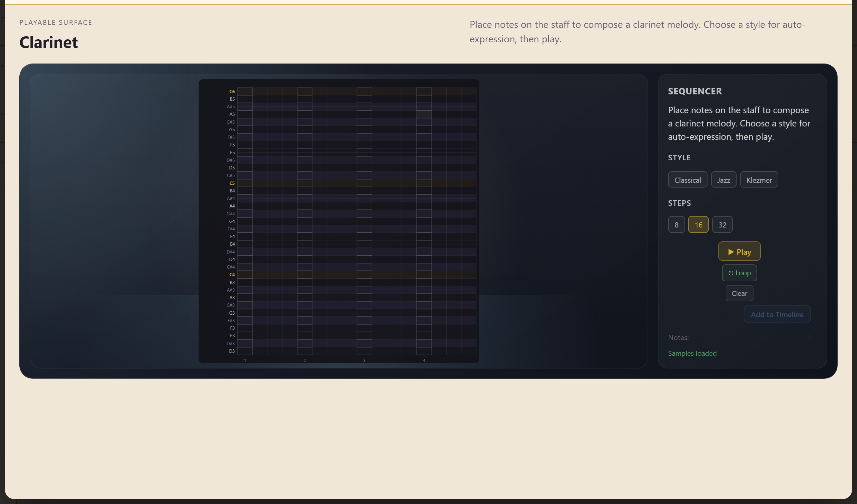Image resolution: width=857 pixels, height=504 pixels.
Task: Clear all notes with the Clear button
Action: click(739, 293)
